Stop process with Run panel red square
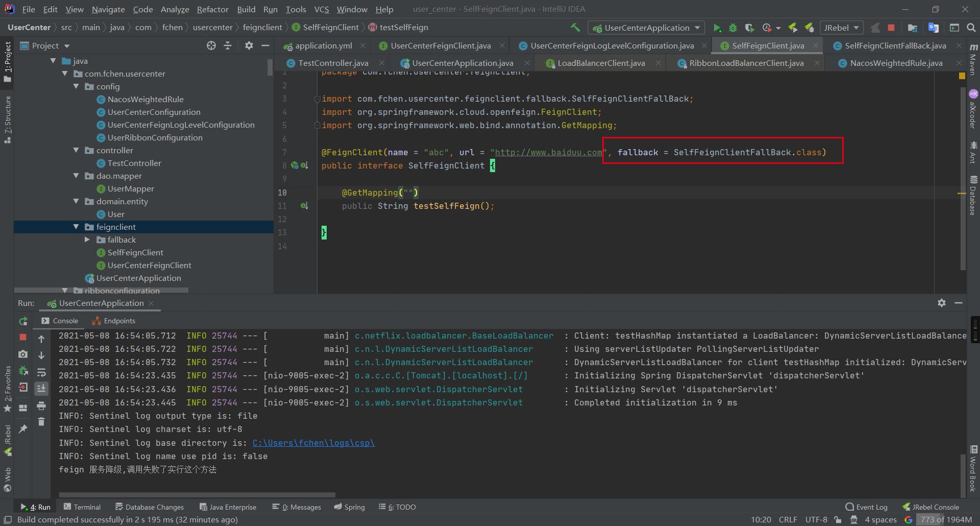The width and height of the screenshot is (980, 526). click(x=23, y=337)
